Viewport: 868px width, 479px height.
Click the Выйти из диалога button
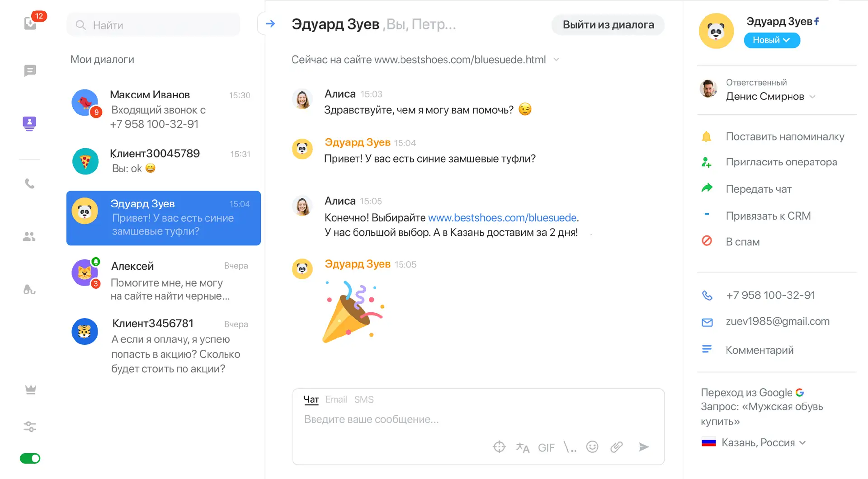pyautogui.click(x=608, y=25)
